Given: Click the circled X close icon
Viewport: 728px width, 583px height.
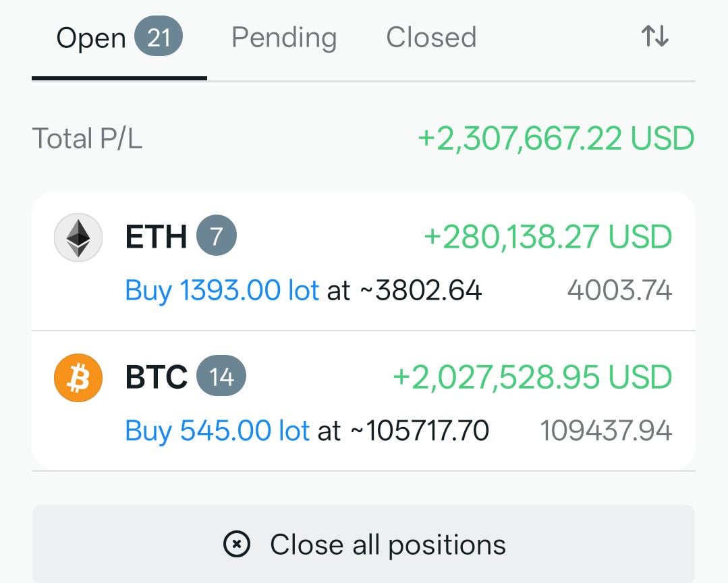Looking at the screenshot, I should [x=237, y=544].
